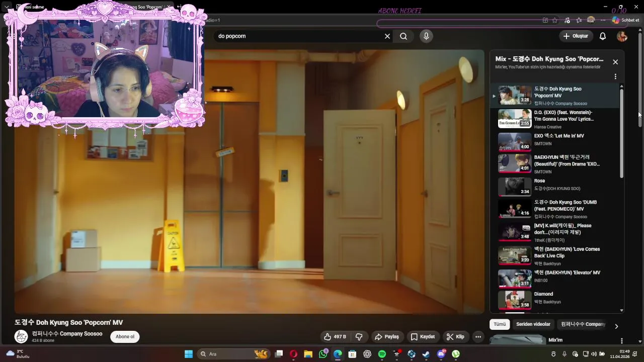Screen dimensions: 644x362
Task: Open File Explorer from taskbar
Action: [x=308, y=354]
